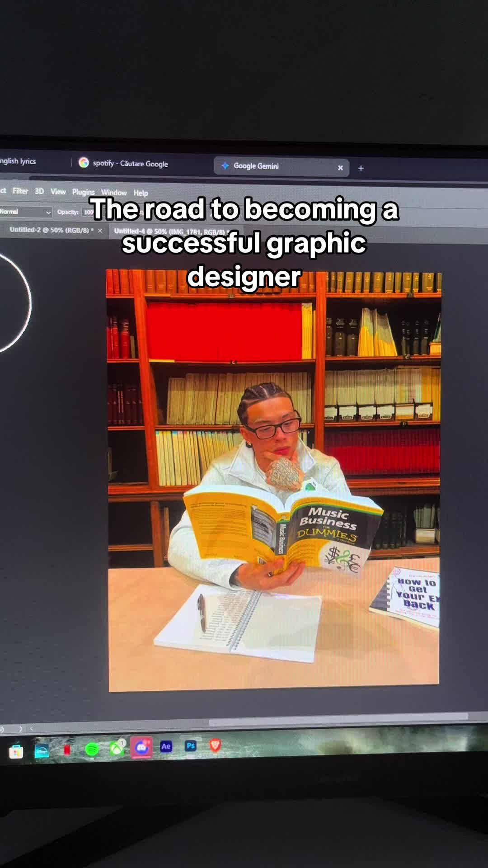Image resolution: width=488 pixels, height=868 pixels.
Task: Open Microsoft Store from the taskbar
Action: pos(16,751)
